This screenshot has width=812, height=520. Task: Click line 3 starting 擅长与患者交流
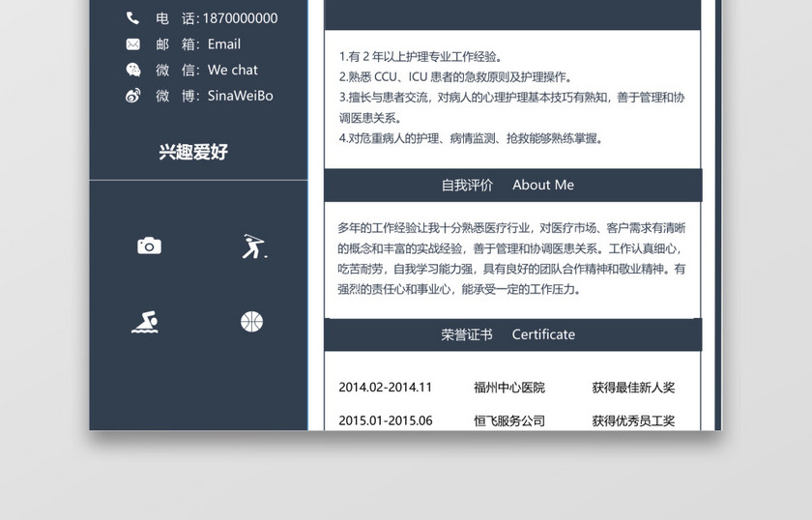[511, 107]
